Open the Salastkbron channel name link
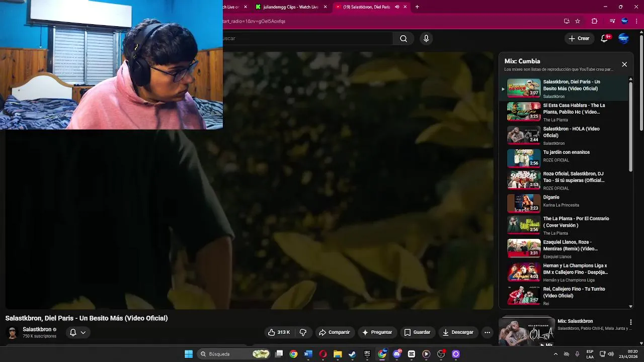This screenshot has width=644, height=362. point(37,329)
